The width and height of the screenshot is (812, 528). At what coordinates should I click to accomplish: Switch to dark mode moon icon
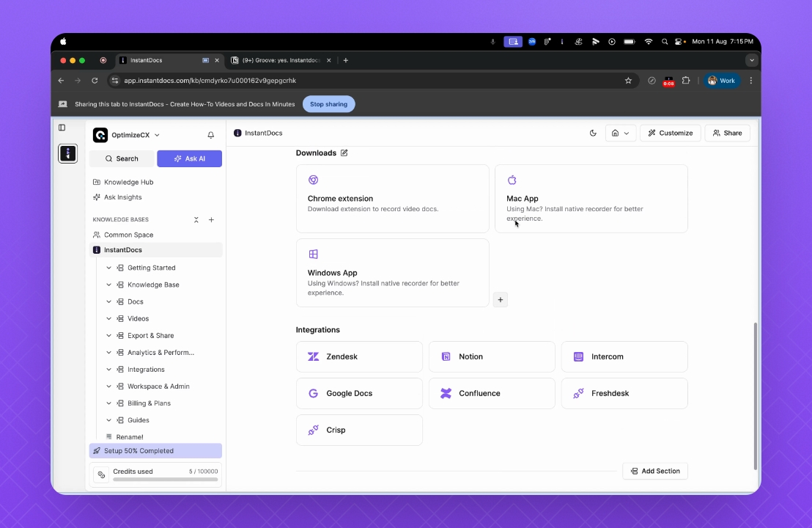[x=593, y=133]
